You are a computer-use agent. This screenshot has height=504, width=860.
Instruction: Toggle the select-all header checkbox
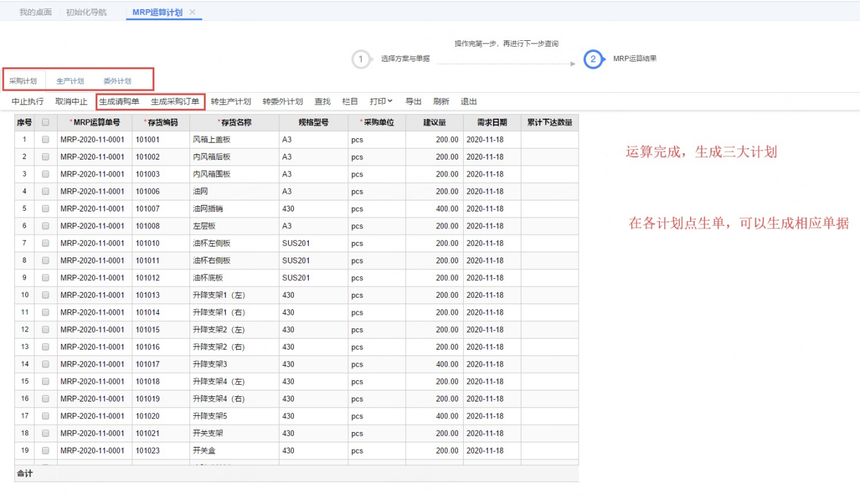click(x=45, y=122)
